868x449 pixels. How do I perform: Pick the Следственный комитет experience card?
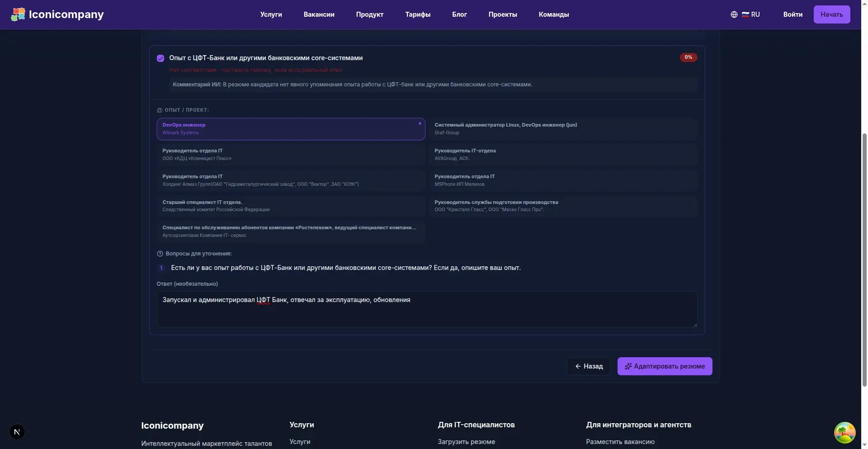pos(291,206)
